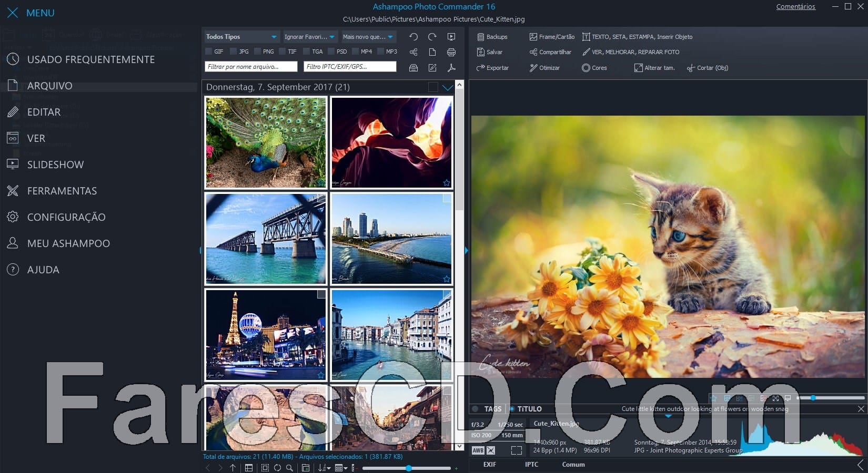Open the Todos Tipos dropdown
Viewport: 868px width, 473px height.
click(x=242, y=37)
